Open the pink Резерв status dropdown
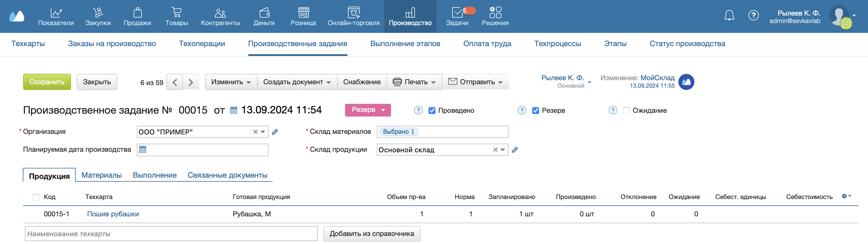Image resolution: width=868 pixels, height=244 pixels. point(368,110)
